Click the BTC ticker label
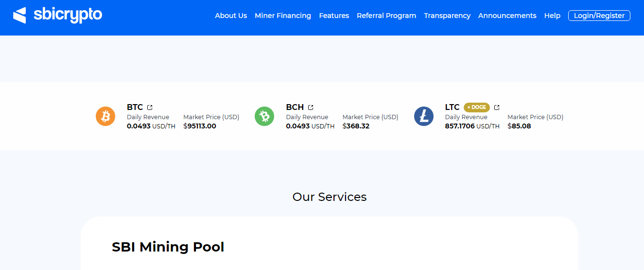The image size is (644, 270). pyautogui.click(x=135, y=108)
